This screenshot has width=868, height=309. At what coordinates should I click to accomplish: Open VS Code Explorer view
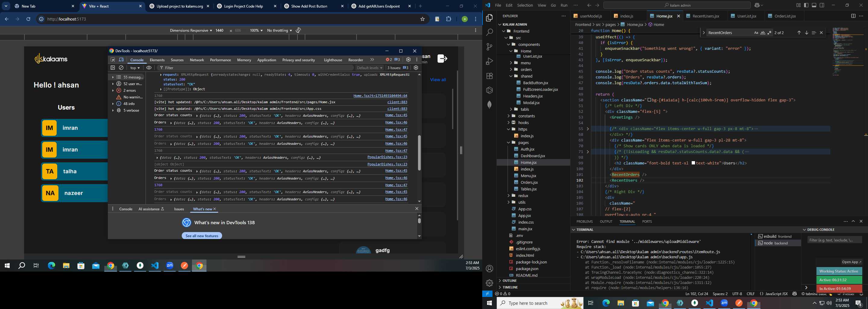[x=489, y=18]
